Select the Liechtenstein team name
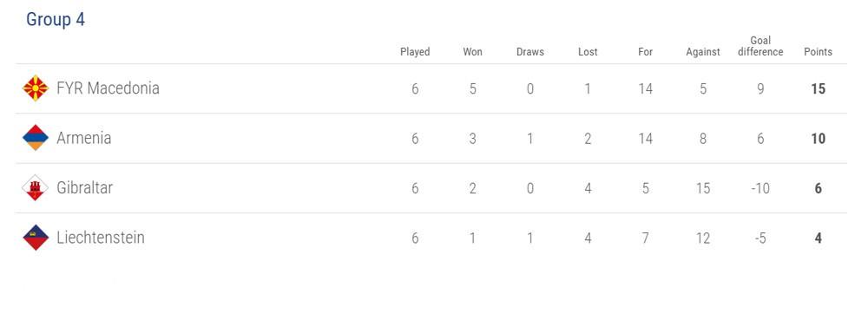Screen dimensions: 868x320 point(101,238)
